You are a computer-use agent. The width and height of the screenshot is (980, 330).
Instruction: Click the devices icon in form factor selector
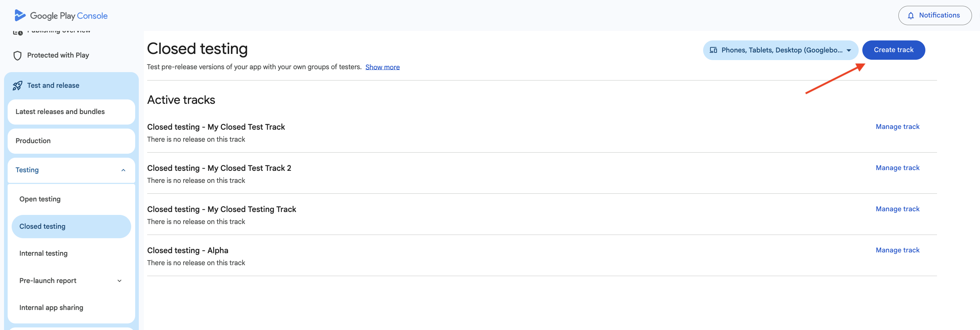pyautogui.click(x=713, y=50)
